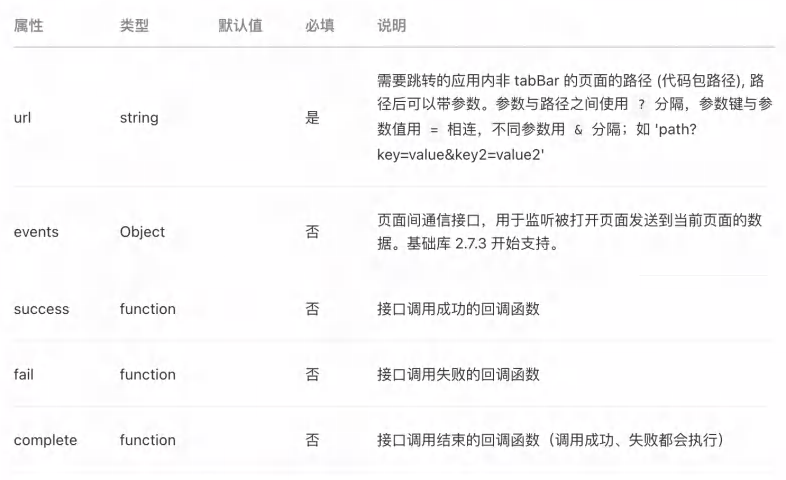Click function type in fail row
Viewport: 786px width, 480px height.
tap(148, 374)
